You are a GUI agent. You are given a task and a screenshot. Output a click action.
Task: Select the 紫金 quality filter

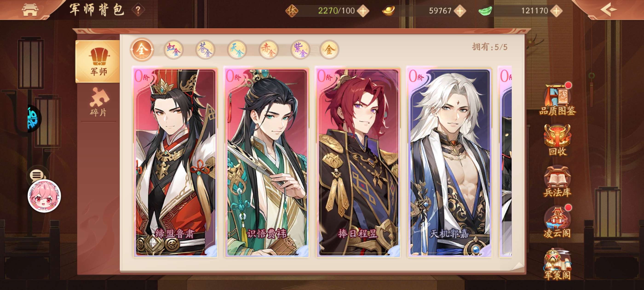(300, 49)
